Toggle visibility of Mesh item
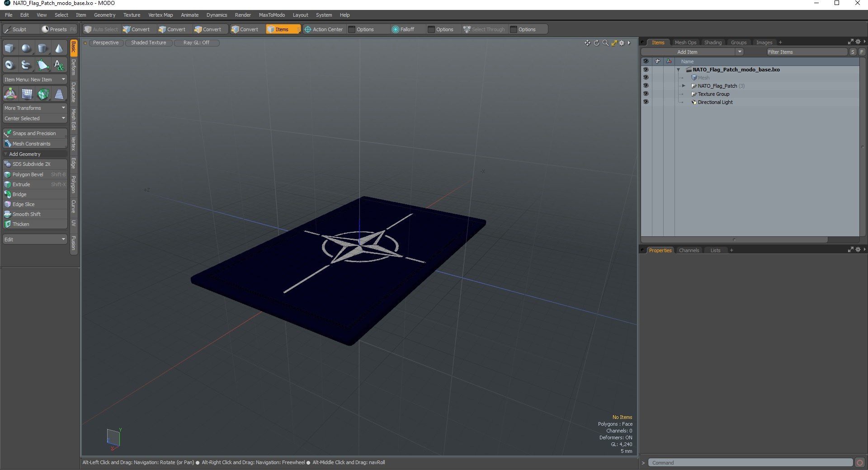The image size is (868, 470). (x=646, y=78)
